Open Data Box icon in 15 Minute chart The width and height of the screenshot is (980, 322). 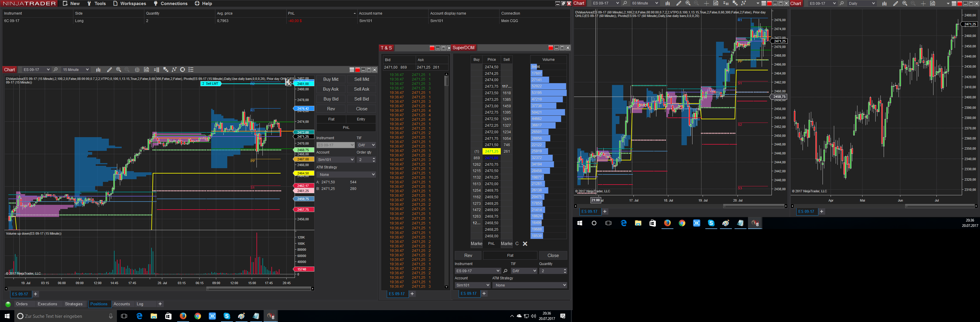pos(146,69)
